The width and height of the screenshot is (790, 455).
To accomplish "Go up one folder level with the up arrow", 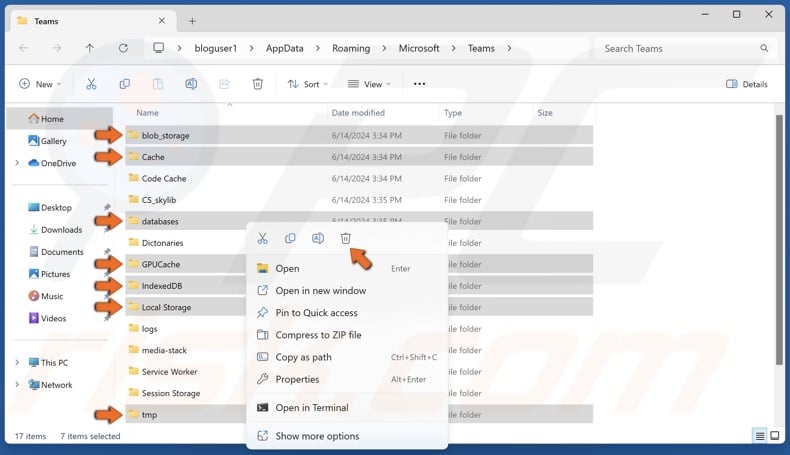I will click(90, 48).
